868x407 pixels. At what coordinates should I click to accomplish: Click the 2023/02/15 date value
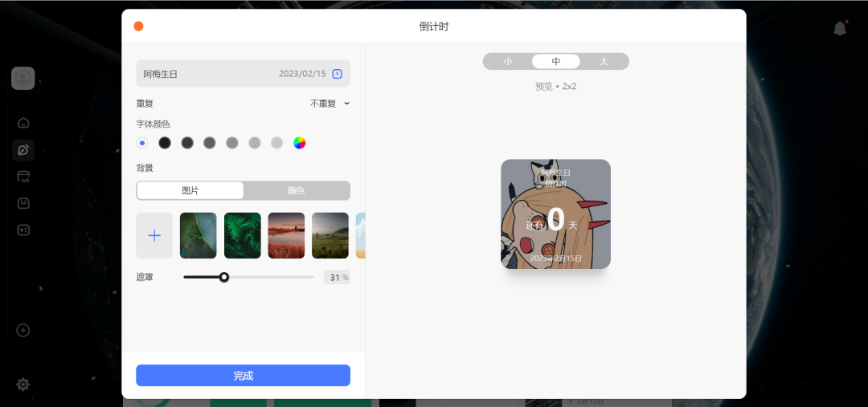[302, 74]
